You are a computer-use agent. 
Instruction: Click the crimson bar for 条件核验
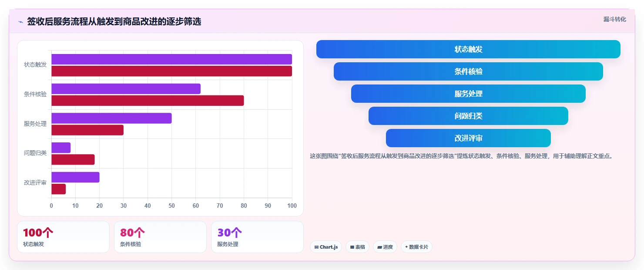[148, 101]
